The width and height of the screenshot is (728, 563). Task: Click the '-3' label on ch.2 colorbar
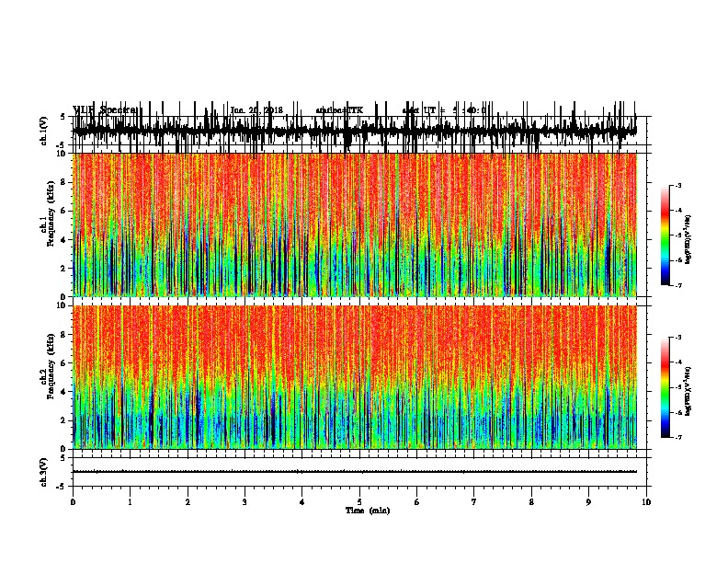tap(677, 338)
